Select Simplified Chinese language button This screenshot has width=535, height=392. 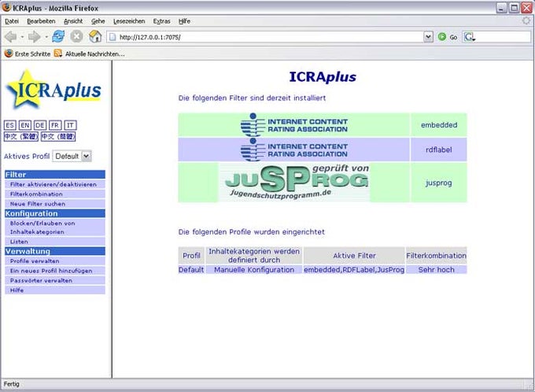point(58,137)
